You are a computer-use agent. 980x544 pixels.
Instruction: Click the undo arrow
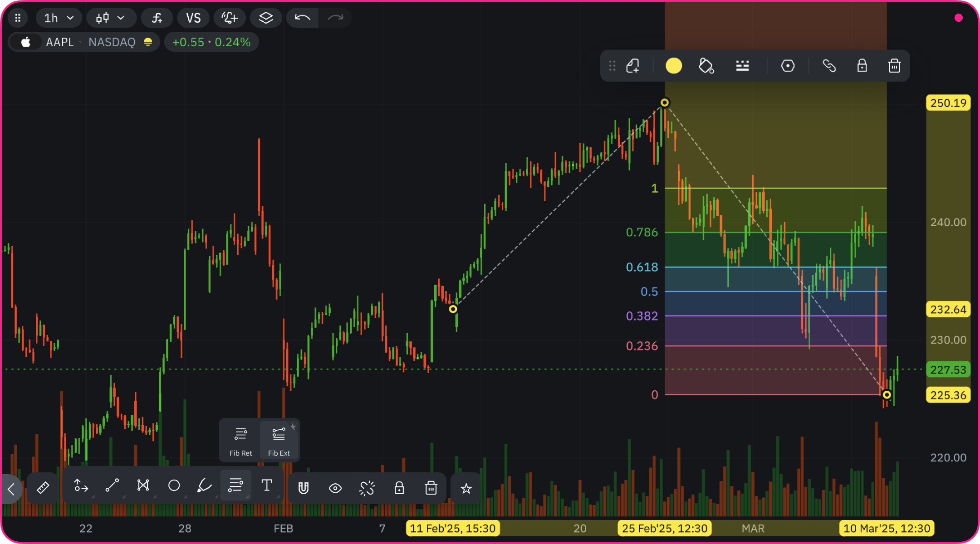302,18
